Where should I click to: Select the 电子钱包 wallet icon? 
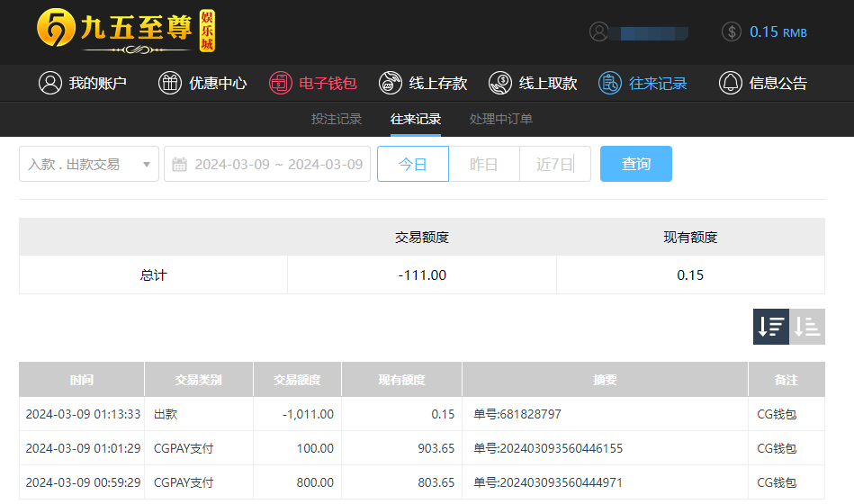pos(281,83)
